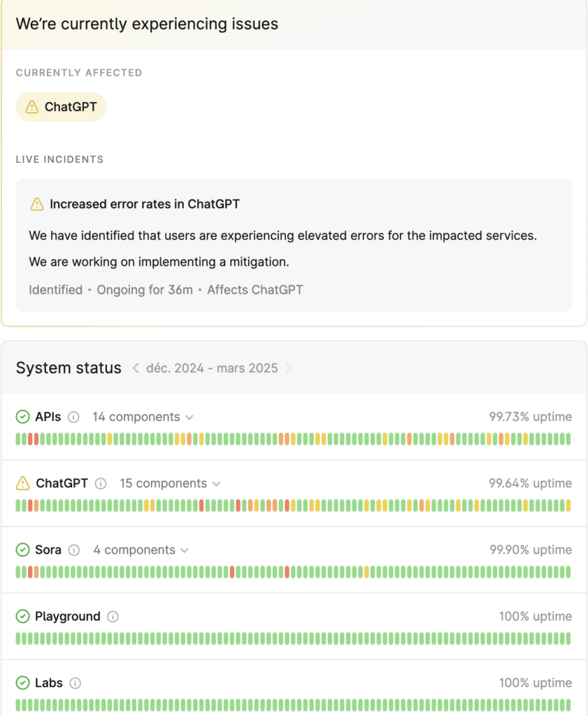Click the APIs green checkmark status icon
The image size is (588, 716).
tap(23, 417)
